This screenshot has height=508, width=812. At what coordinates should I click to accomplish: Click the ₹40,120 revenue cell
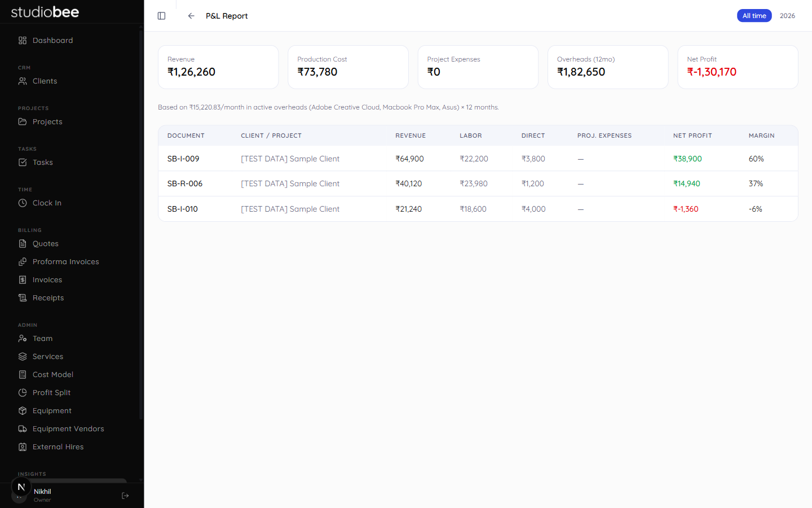[409, 183]
